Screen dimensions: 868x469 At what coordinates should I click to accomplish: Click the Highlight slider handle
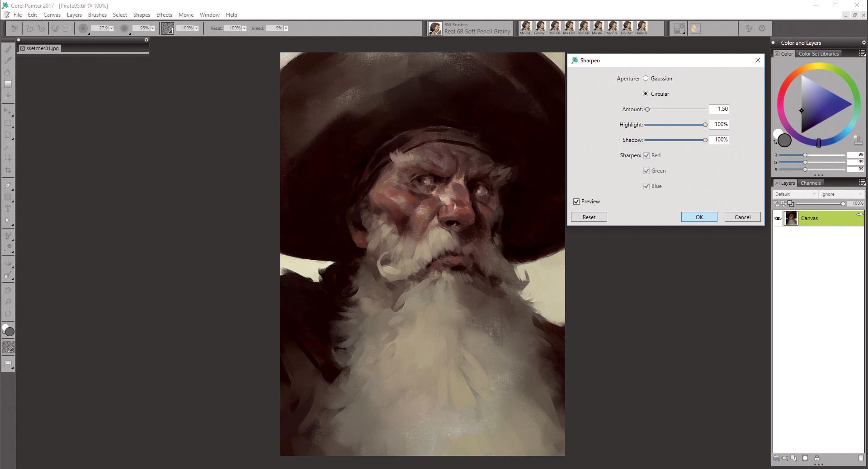tap(705, 125)
